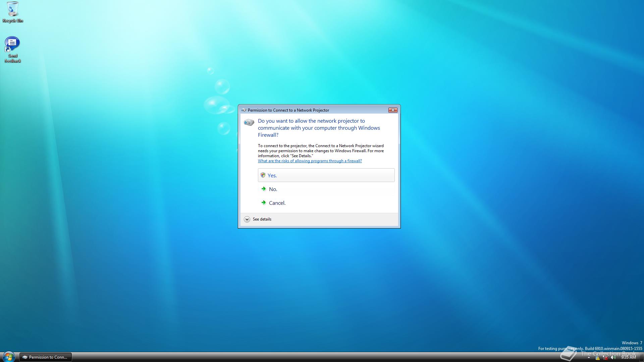Image resolution: width=644 pixels, height=362 pixels.
Task: Select the Cancel command link
Action: [x=326, y=203]
